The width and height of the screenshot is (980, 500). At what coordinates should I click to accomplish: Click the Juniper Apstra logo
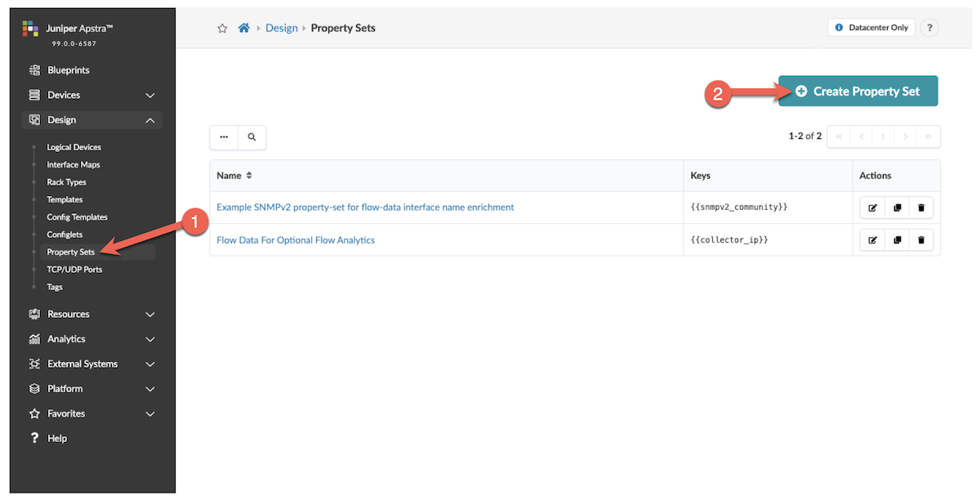pyautogui.click(x=30, y=29)
